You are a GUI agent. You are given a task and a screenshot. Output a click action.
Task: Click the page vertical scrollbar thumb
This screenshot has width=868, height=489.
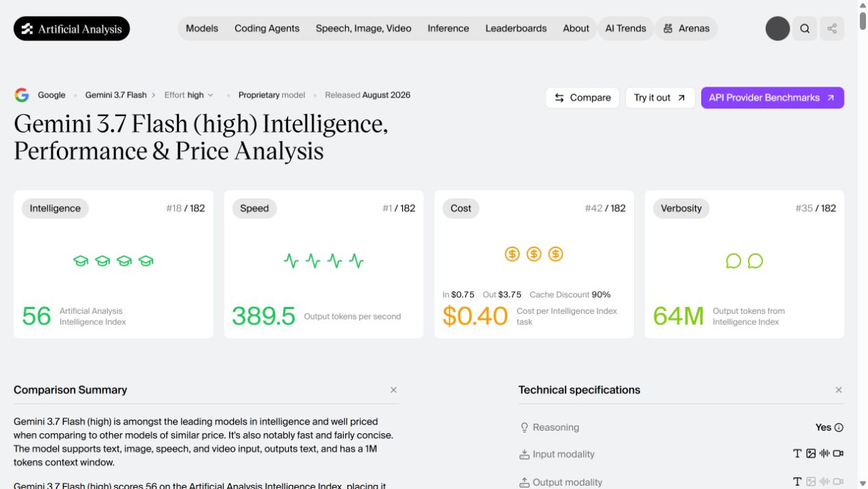(863, 21)
